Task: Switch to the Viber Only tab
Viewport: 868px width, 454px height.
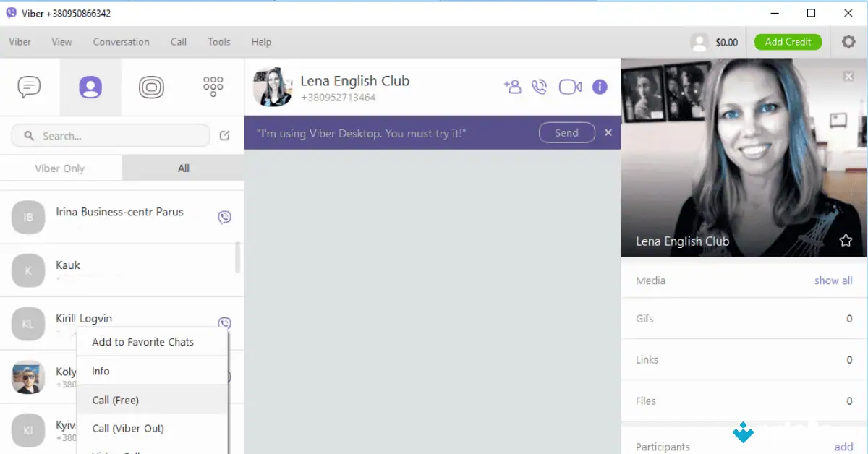Action: (61, 168)
